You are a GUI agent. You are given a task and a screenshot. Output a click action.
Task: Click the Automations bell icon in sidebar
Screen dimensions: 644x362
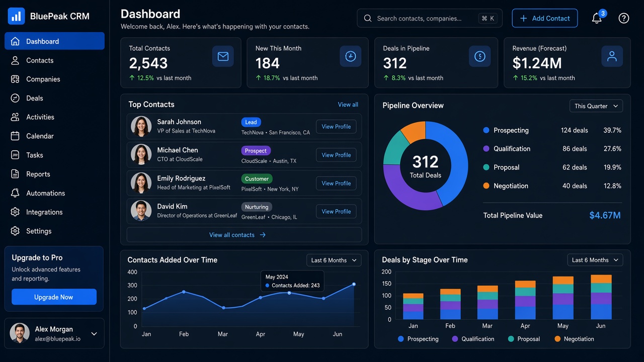(15, 193)
